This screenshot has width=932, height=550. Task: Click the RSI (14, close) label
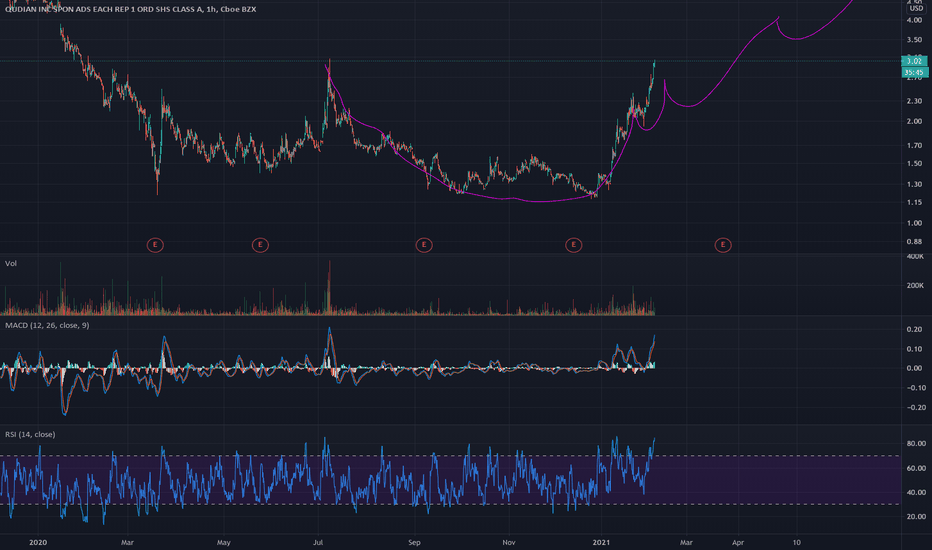(30, 435)
